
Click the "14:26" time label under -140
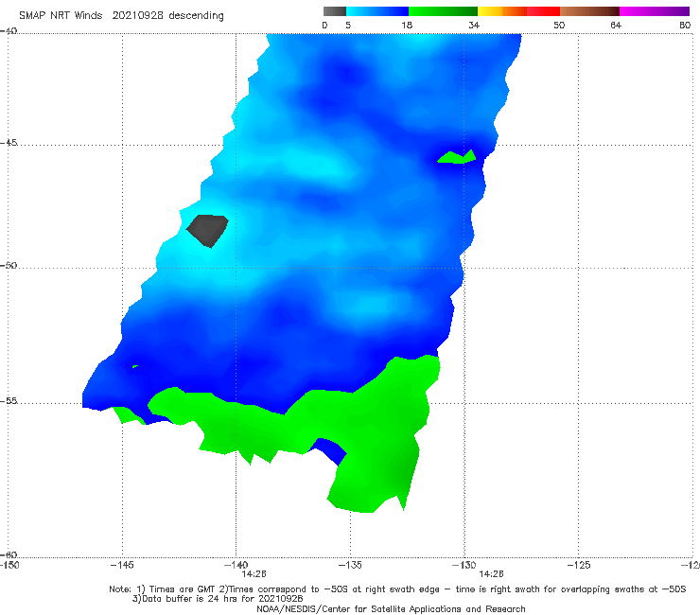[x=254, y=574]
